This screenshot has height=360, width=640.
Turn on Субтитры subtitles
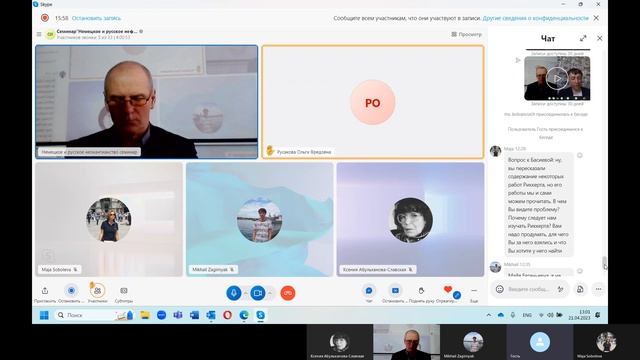(x=124, y=291)
